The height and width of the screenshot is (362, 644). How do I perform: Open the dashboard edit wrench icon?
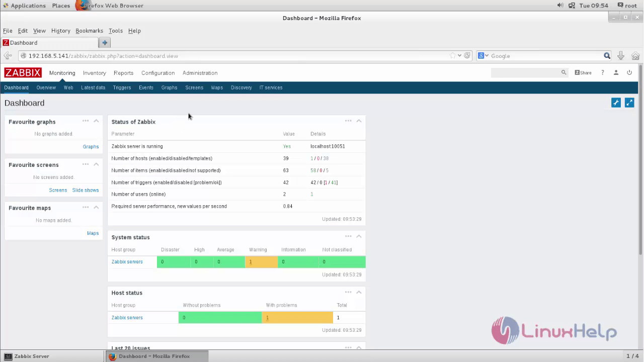[x=616, y=103]
